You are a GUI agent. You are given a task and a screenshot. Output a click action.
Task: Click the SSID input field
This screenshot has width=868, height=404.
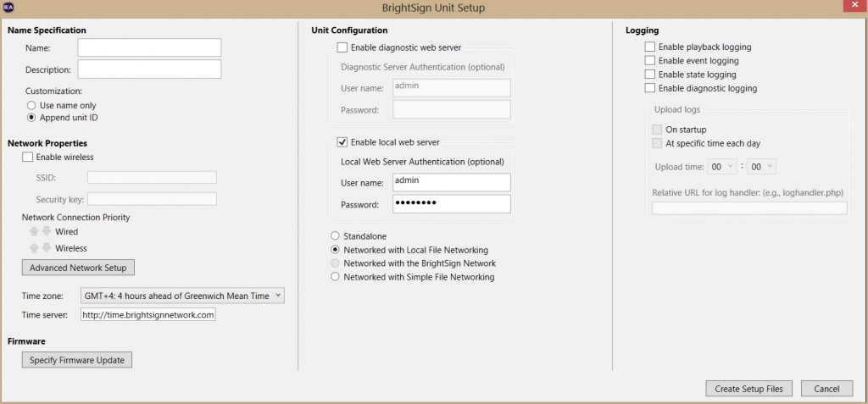(x=153, y=178)
